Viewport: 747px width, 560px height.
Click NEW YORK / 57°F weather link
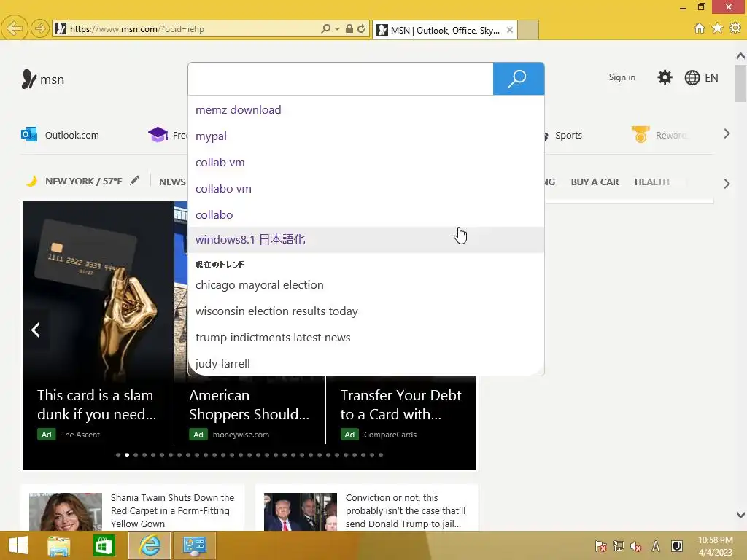(x=83, y=182)
